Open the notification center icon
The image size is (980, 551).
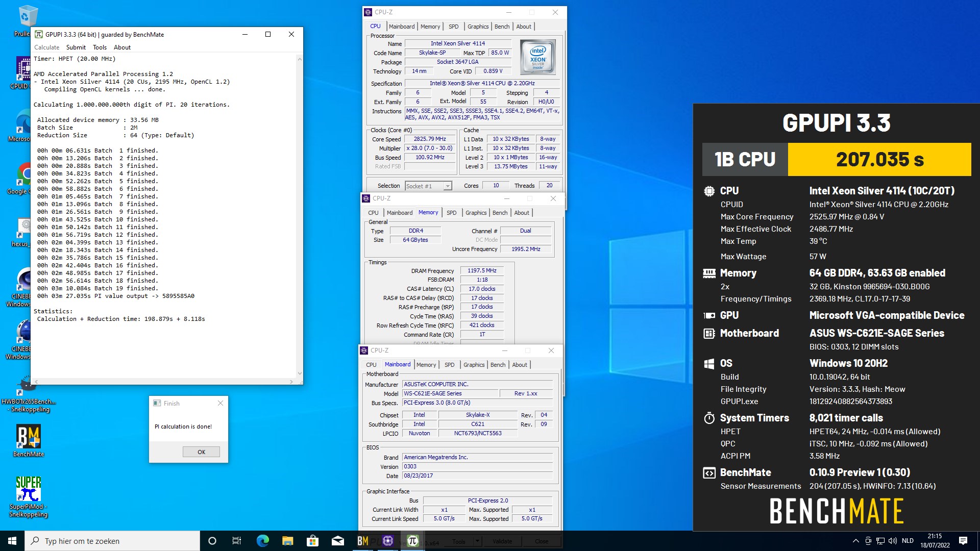(x=963, y=541)
